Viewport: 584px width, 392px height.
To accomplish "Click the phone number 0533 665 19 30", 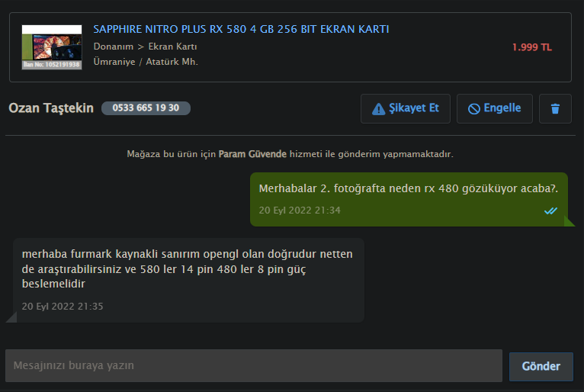I will coord(146,108).
